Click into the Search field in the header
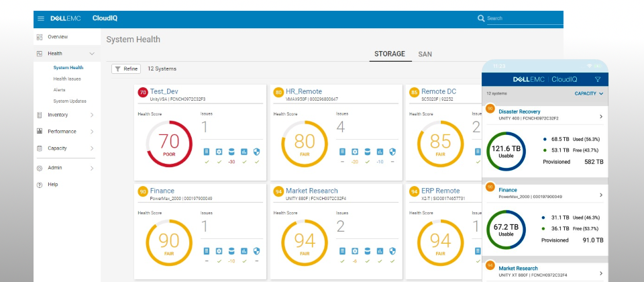This screenshot has height=282, width=644. (x=524, y=19)
